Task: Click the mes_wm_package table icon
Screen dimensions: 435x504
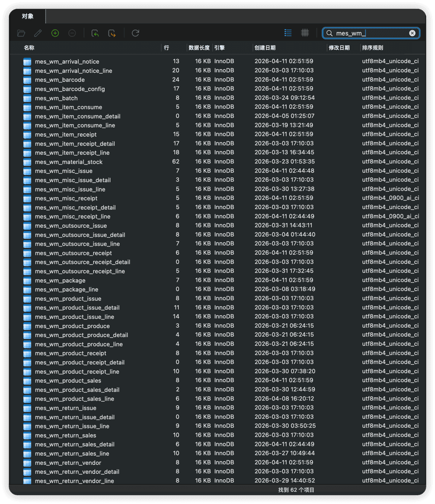Action: [x=27, y=280]
